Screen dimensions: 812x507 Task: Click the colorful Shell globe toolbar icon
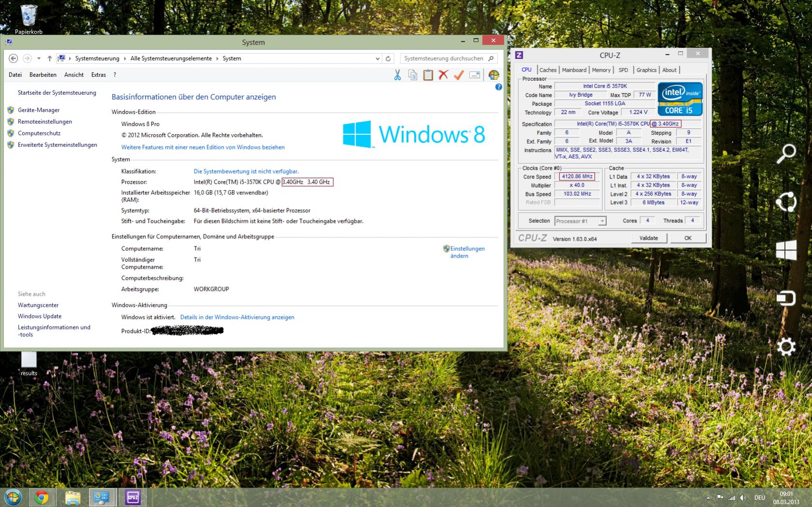494,75
